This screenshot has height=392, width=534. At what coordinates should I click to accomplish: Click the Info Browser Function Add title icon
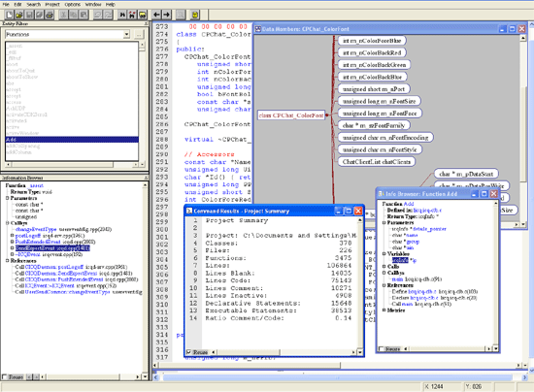point(382,194)
